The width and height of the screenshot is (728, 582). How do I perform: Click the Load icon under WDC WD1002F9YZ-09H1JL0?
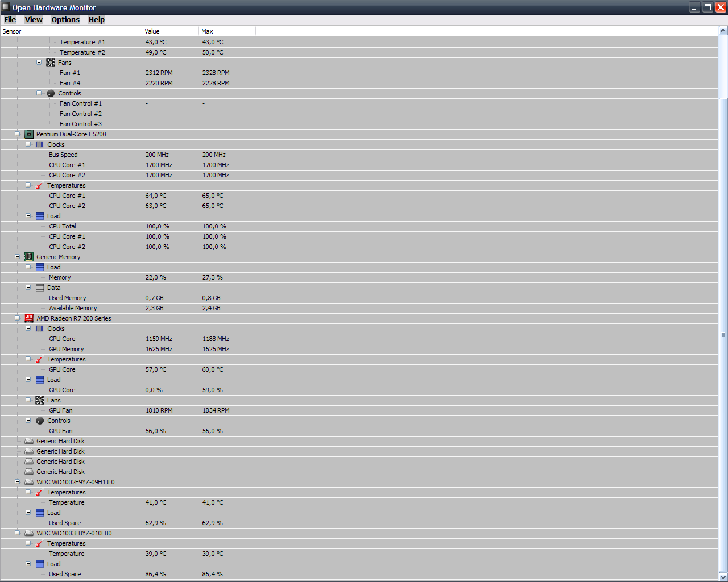click(40, 513)
